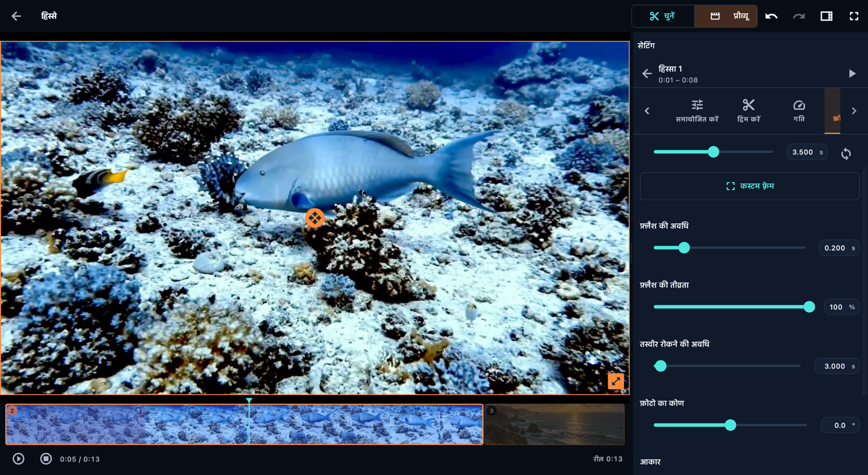Toggle the side panel layout
The width and height of the screenshot is (868, 475).
(x=827, y=16)
